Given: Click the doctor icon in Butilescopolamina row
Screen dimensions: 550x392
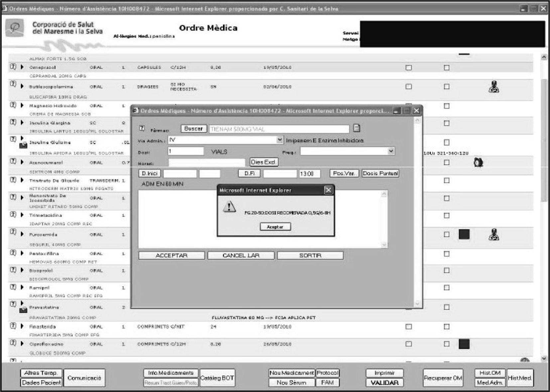Looking at the screenshot, I should [x=494, y=87].
